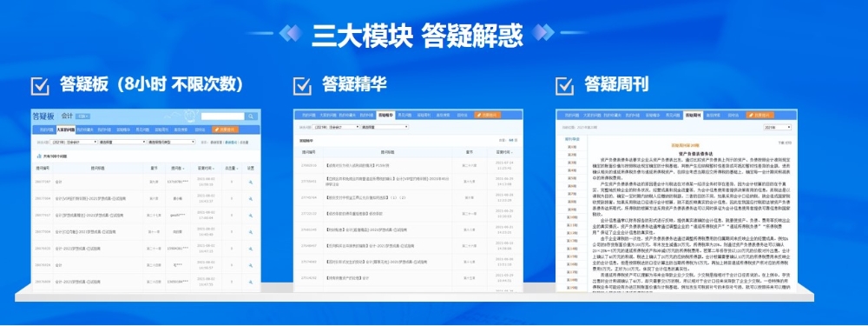Image resolution: width=868 pixels, height=326 pixels.
Task: Click the magnifier search button in 答疑板 panel
Action: 251,116
